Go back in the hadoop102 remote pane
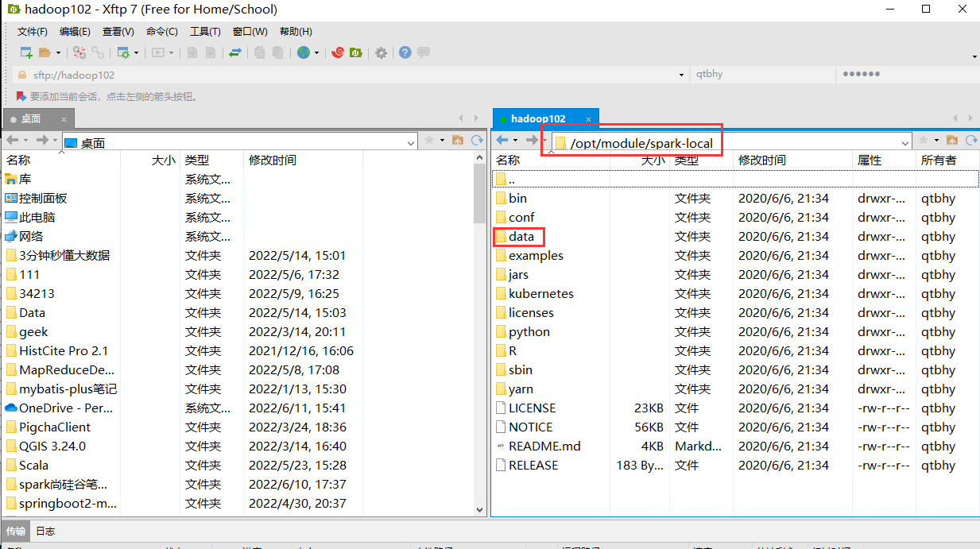 tap(502, 140)
